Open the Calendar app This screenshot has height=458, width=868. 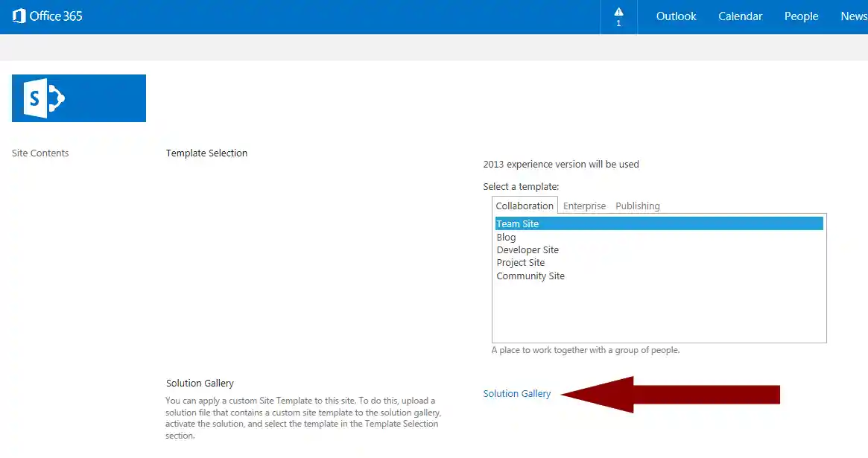pyautogui.click(x=740, y=16)
